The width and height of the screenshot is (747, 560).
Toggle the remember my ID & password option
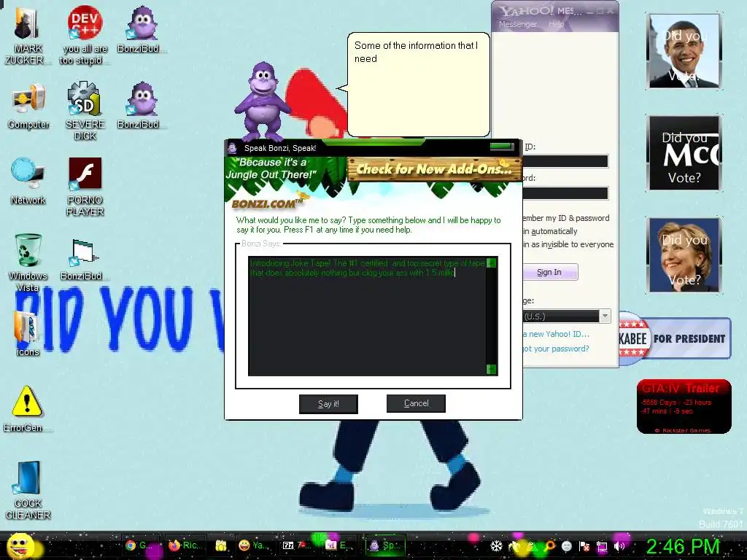pos(566,218)
